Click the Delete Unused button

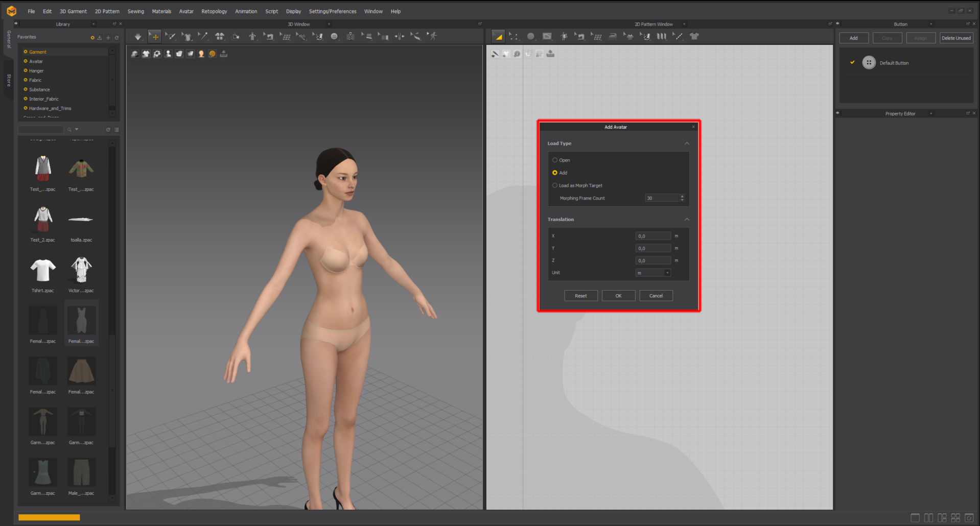956,38
